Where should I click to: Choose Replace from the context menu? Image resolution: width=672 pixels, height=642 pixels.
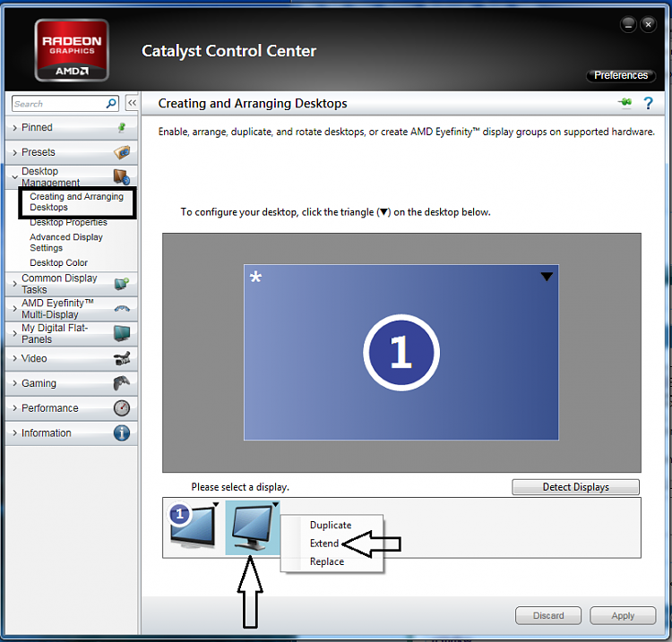coord(327,561)
